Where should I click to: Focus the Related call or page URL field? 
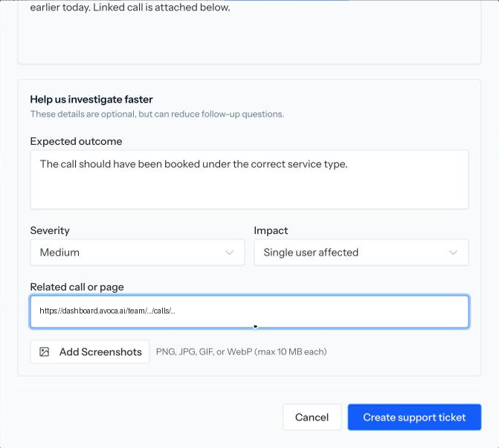point(250,311)
